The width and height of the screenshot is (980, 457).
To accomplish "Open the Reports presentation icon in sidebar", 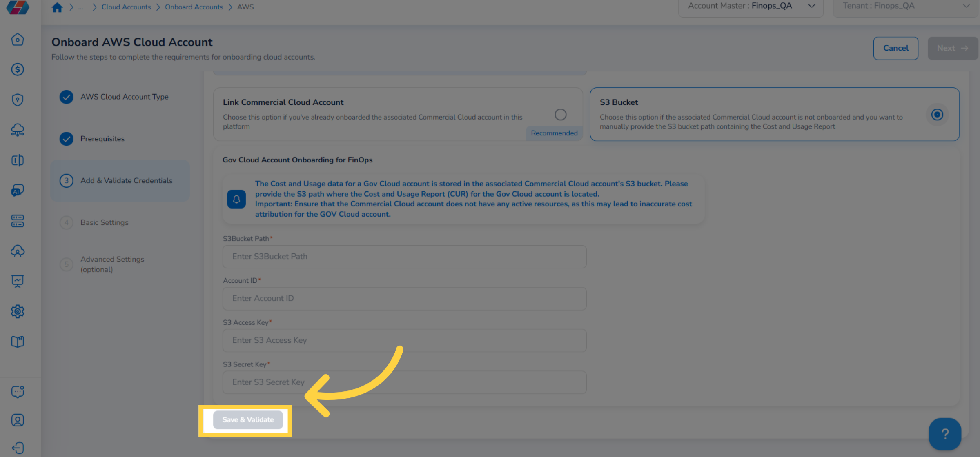I will click(18, 281).
